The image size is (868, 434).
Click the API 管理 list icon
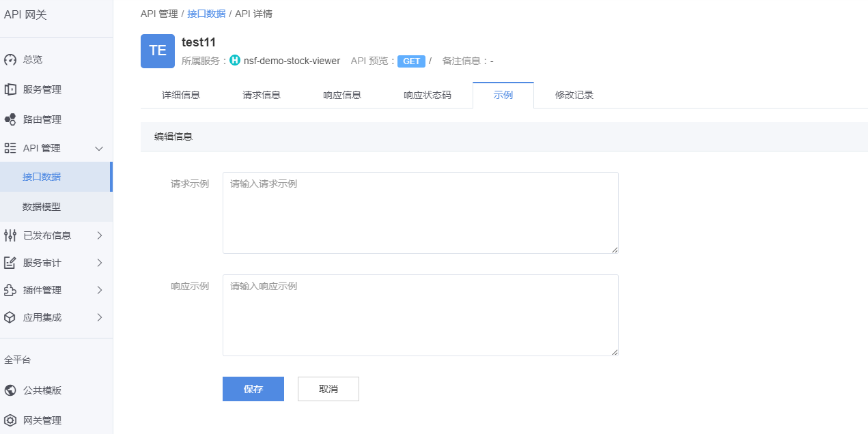click(10, 148)
